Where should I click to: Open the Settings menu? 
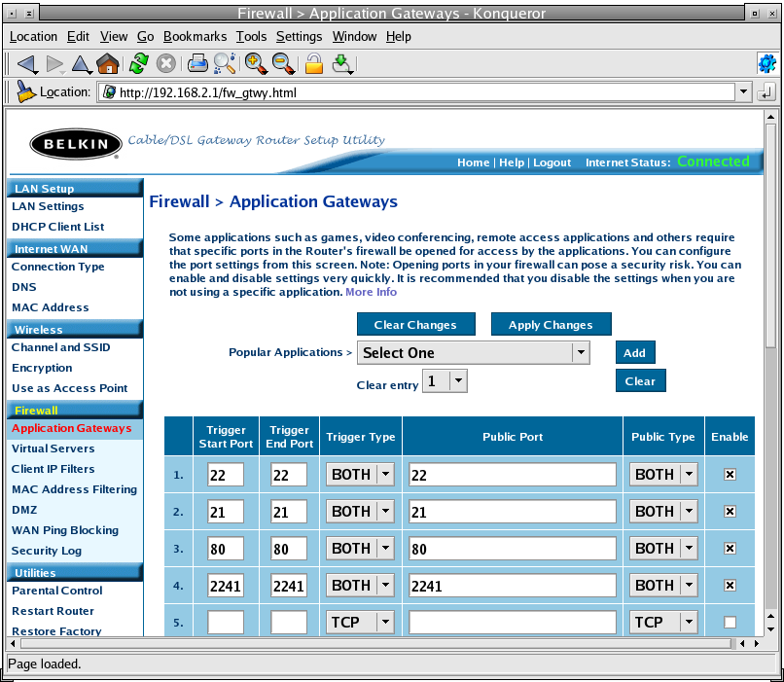pos(299,37)
